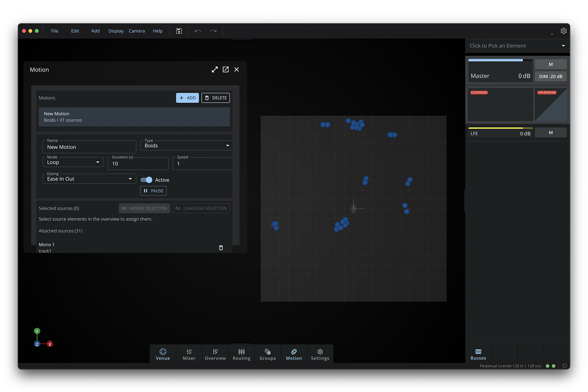Open the Camera menu
The width and height of the screenshot is (588, 392).
click(137, 31)
